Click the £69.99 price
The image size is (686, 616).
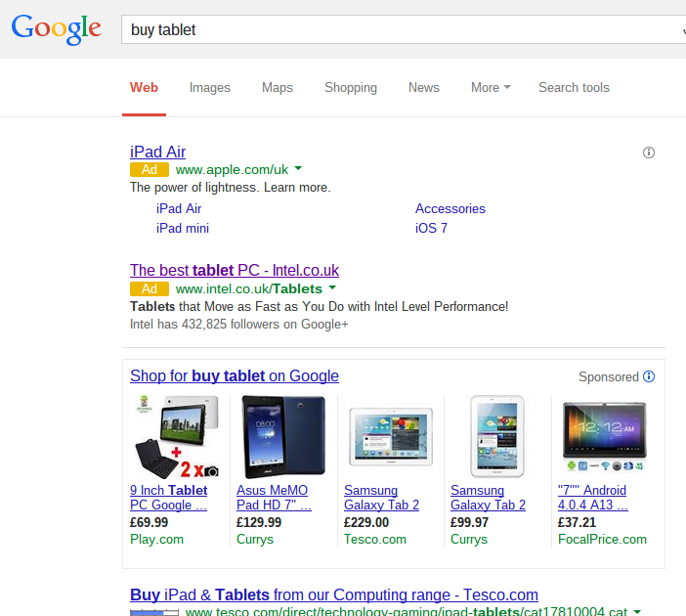[149, 522]
